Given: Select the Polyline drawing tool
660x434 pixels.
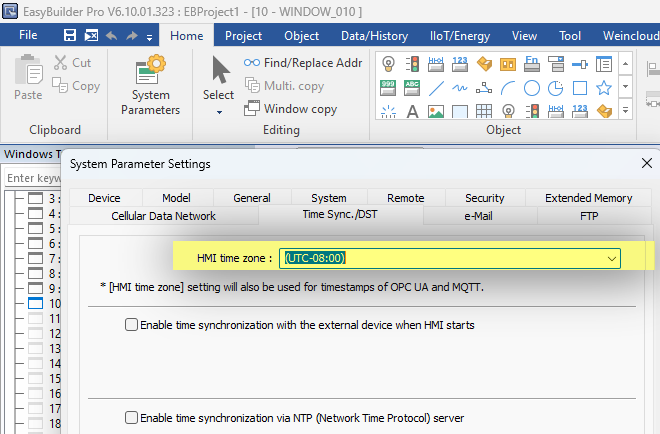Looking at the screenshot, I should [484, 88].
